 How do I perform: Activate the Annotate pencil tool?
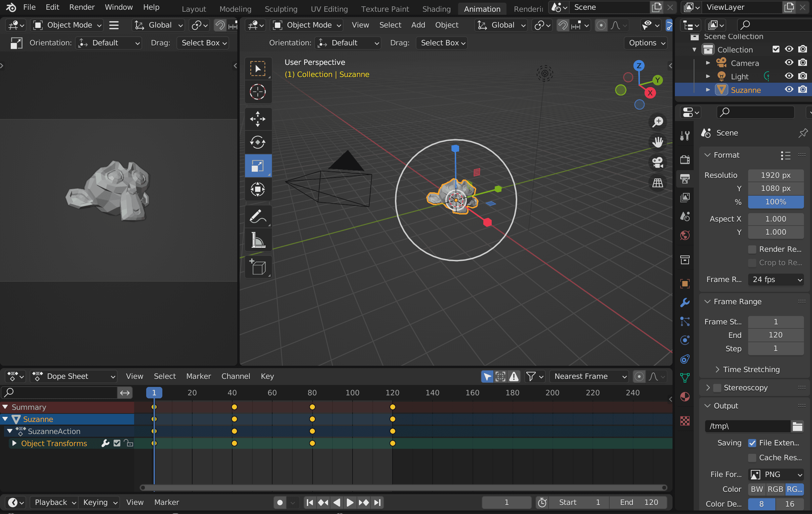pos(258,216)
